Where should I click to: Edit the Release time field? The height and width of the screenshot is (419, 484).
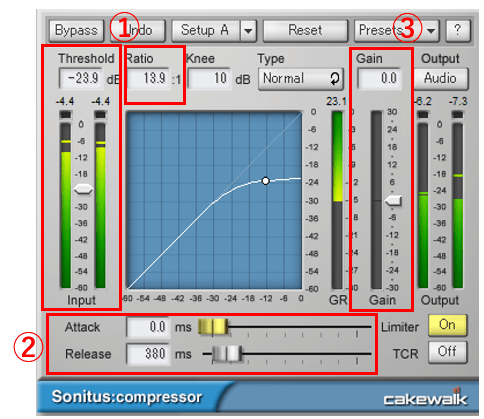click(x=148, y=354)
